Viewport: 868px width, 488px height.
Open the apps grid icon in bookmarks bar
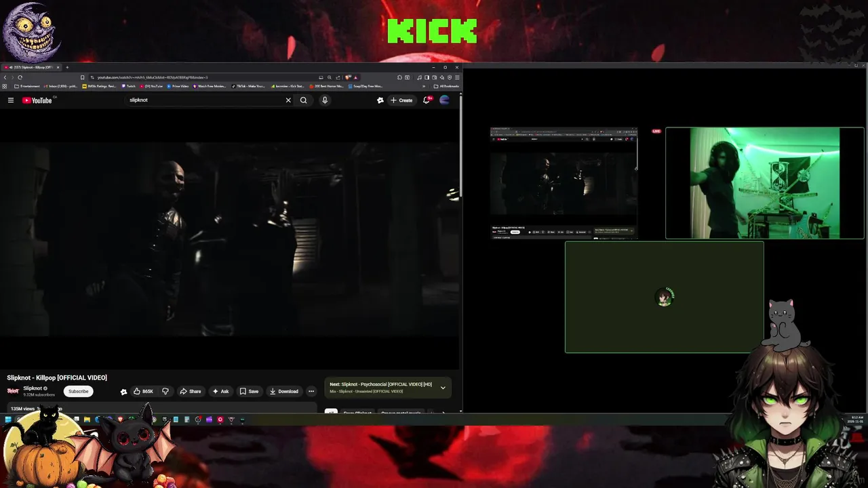click(5, 86)
